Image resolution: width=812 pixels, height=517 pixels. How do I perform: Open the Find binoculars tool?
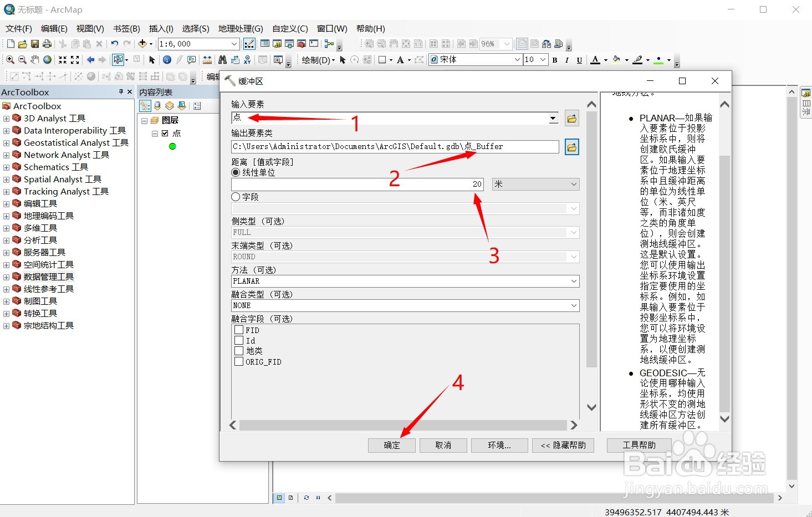(222, 60)
